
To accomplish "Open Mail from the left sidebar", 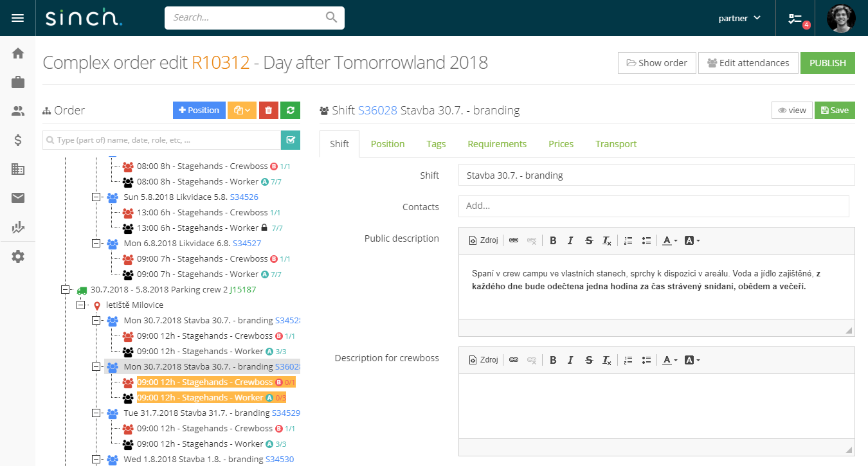I will [17, 197].
